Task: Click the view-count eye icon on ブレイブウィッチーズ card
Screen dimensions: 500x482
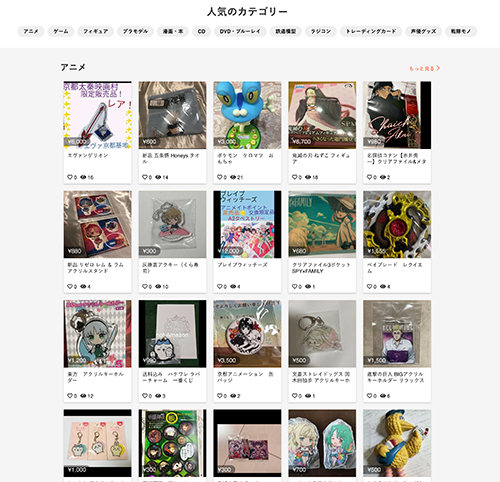Action: 233,286
